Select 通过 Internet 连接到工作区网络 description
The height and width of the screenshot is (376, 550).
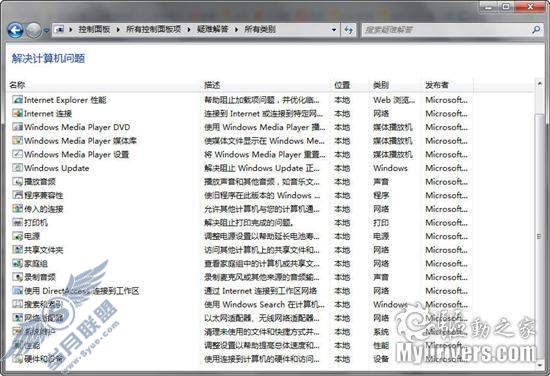click(x=261, y=291)
